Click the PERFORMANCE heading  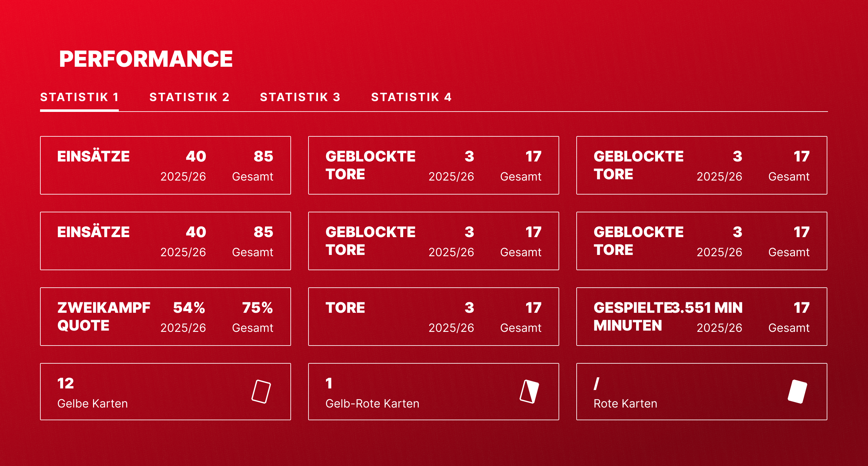point(146,59)
